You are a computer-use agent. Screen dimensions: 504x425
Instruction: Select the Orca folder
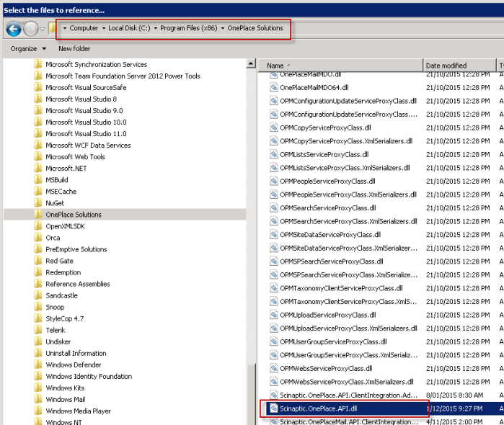53,238
